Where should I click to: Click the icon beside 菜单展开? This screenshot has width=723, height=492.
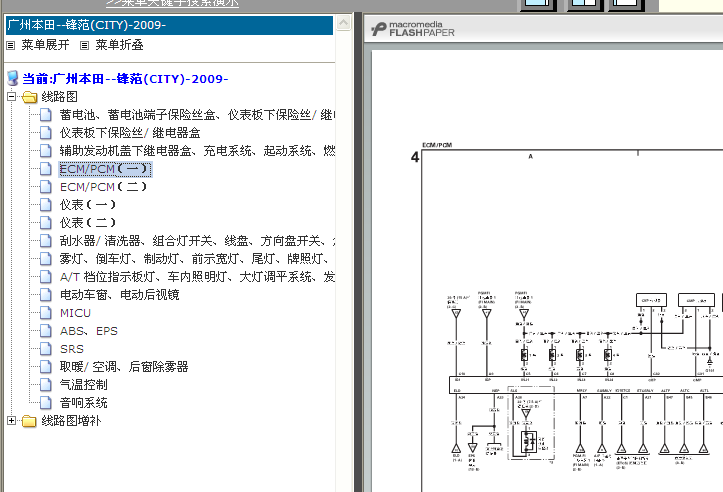pyautogui.click(x=11, y=45)
